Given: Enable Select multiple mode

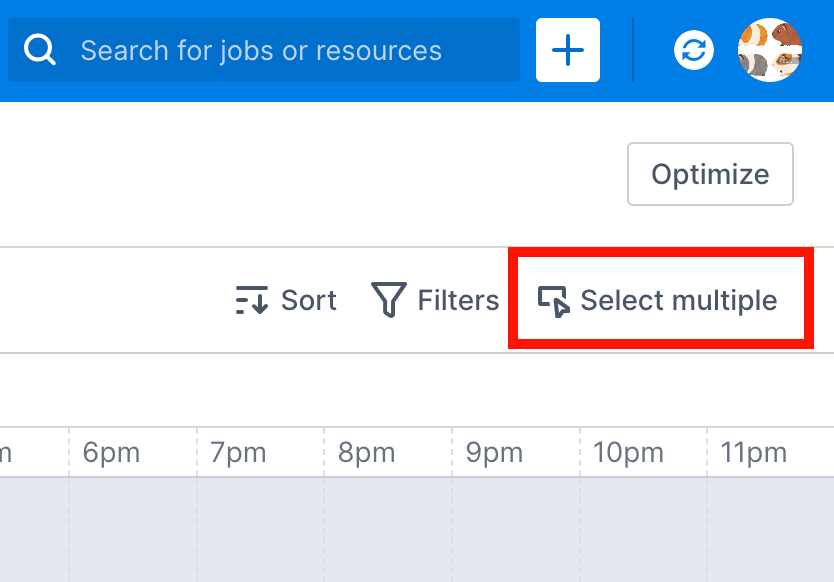Looking at the screenshot, I should pos(660,299).
